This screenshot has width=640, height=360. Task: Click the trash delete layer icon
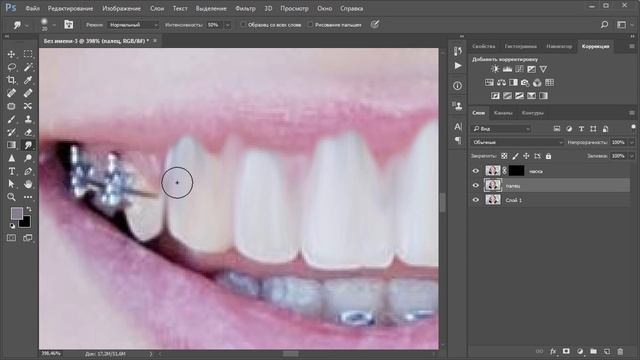click(620, 351)
